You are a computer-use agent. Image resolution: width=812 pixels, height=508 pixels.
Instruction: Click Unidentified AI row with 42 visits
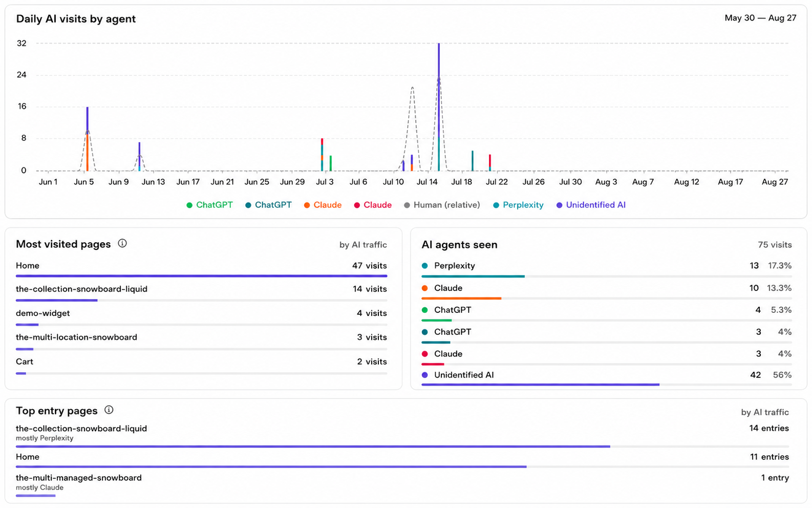coord(607,378)
